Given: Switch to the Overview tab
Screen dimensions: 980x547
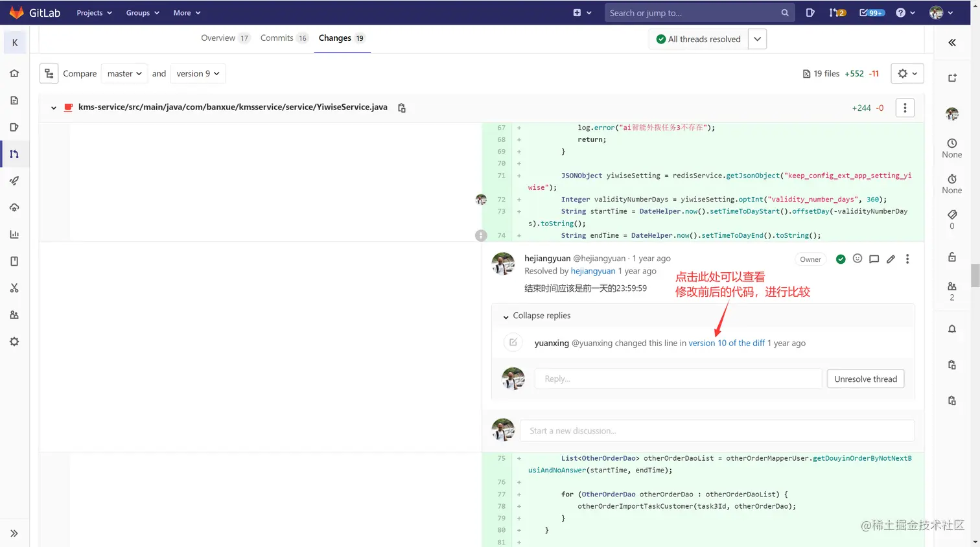Looking at the screenshot, I should click(225, 38).
